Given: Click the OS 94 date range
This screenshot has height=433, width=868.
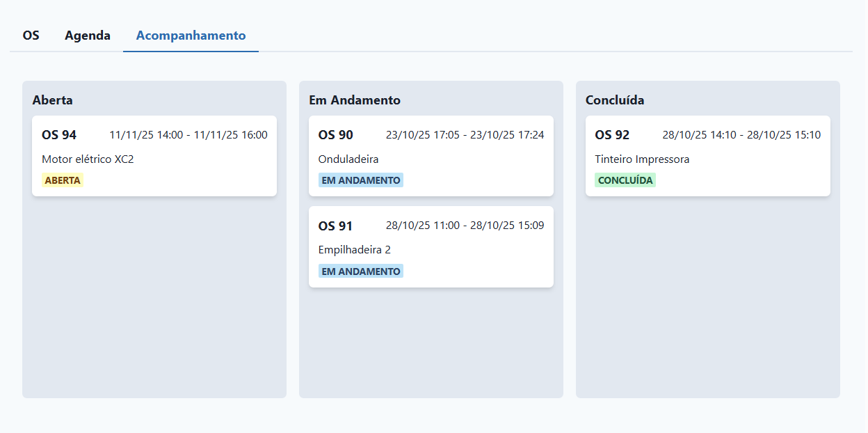Looking at the screenshot, I should (x=188, y=135).
